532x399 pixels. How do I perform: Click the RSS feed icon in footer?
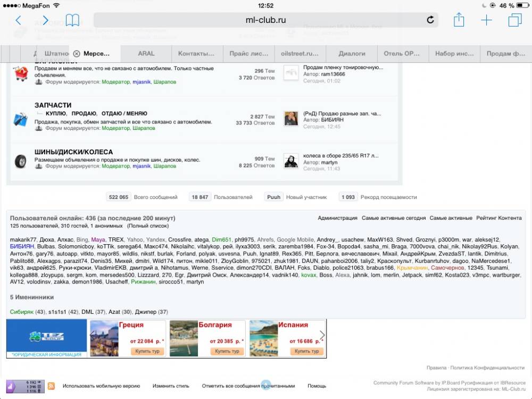[x=51, y=386]
